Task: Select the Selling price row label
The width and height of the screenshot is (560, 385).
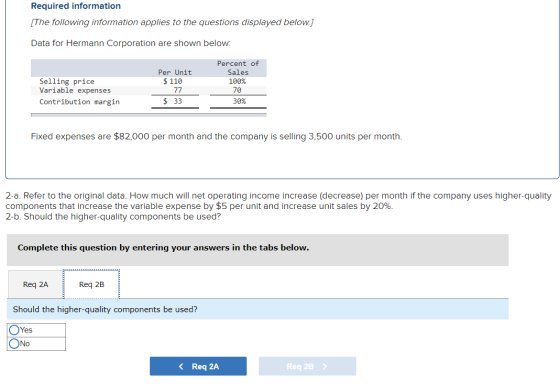Action: pyautogui.click(x=67, y=81)
